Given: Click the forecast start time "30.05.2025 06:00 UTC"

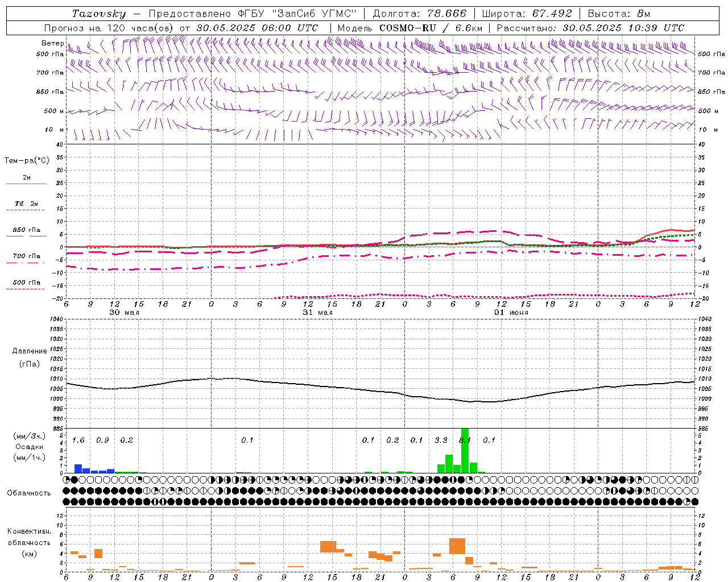Looking at the screenshot, I should tap(257, 28).
